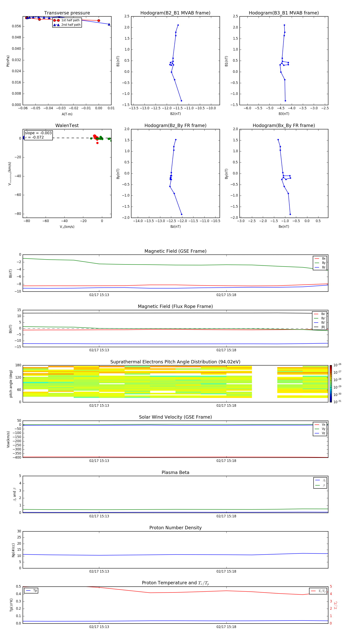Click the top point of B2_B1 hodogram
The width and height of the screenshot is (351, 644).
[178, 25]
